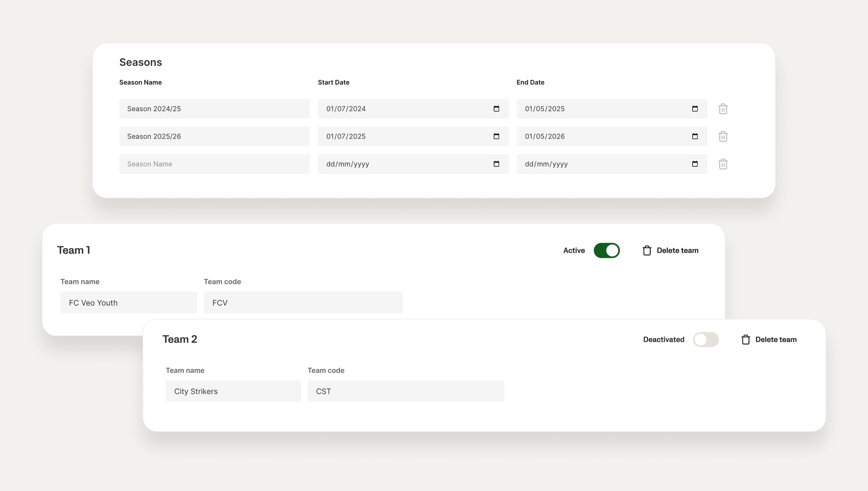Edit team name field FC Veo Youth
The height and width of the screenshot is (491, 868).
[129, 302]
